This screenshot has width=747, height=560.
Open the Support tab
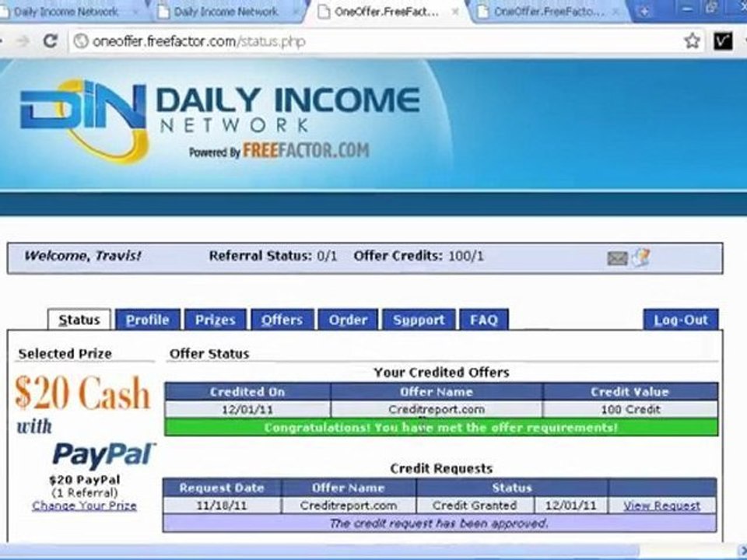tap(419, 320)
